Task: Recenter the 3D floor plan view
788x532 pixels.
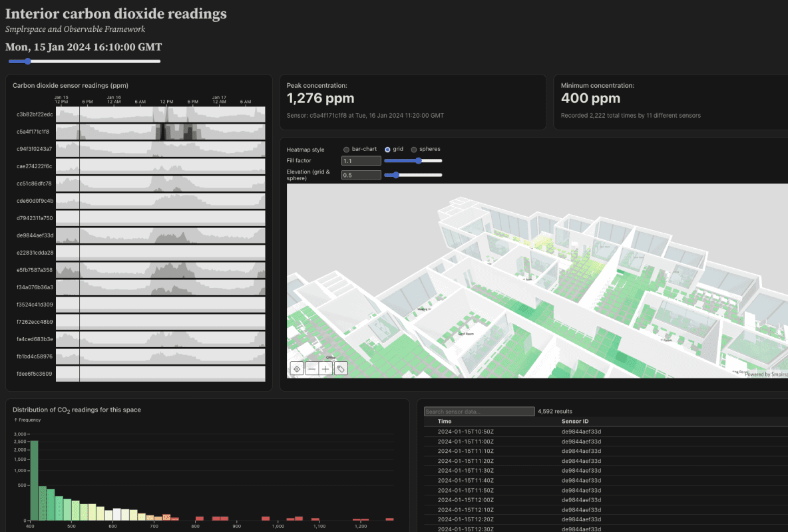Action: (296, 368)
